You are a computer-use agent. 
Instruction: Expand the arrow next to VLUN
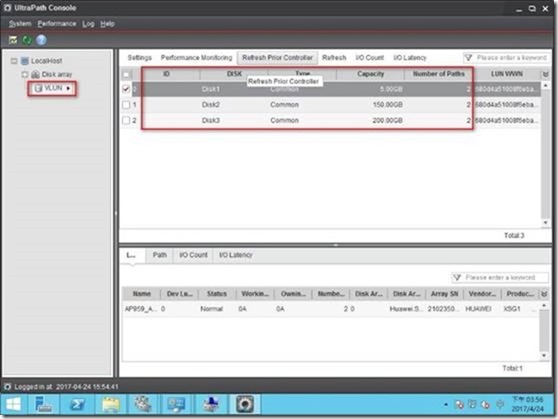[68, 88]
